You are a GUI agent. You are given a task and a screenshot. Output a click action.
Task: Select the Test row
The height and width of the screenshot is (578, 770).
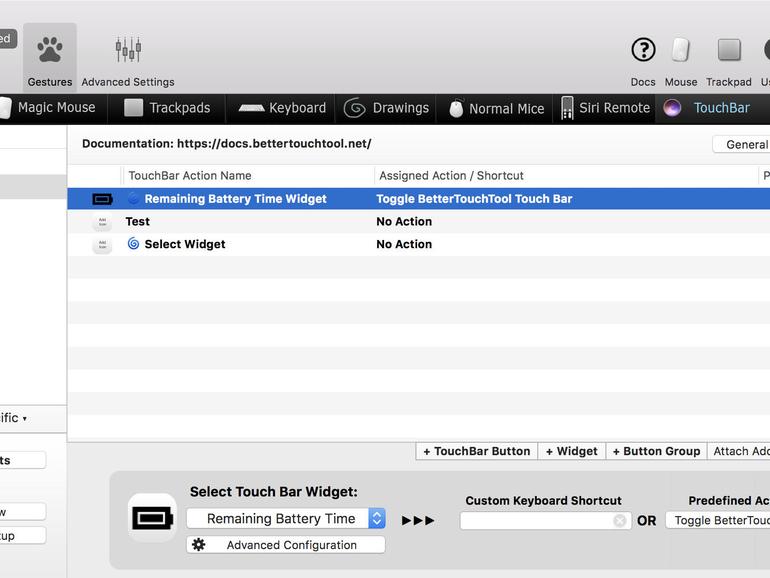click(x=418, y=221)
